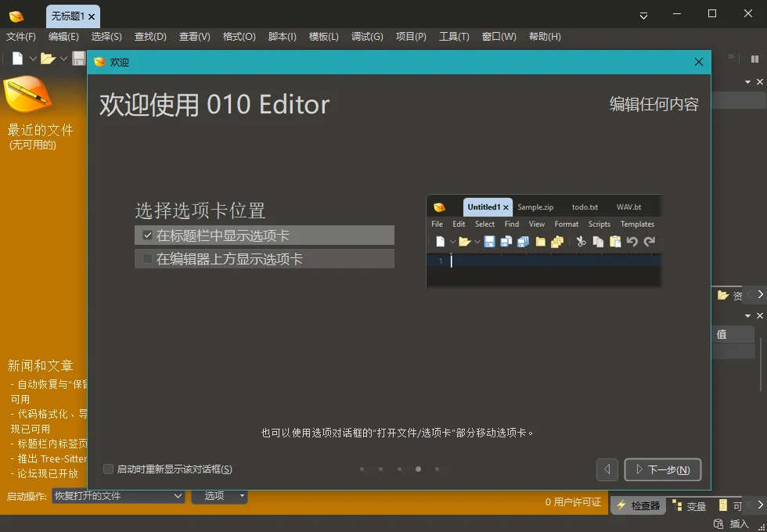Image resolution: width=767 pixels, height=532 pixels.
Task: Click the tab list dropdown icon in title bar
Action: tap(643, 16)
